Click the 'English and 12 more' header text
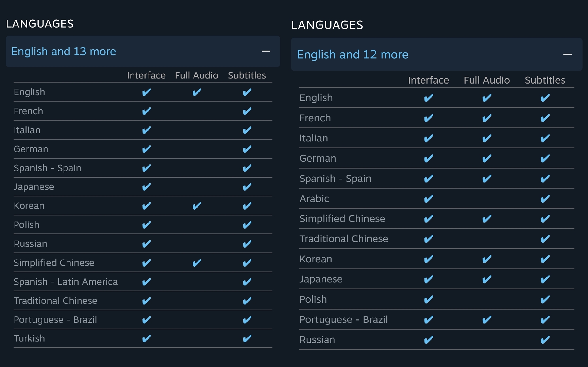The width and height of the screenshot is (588, 367). coord(353,54)
